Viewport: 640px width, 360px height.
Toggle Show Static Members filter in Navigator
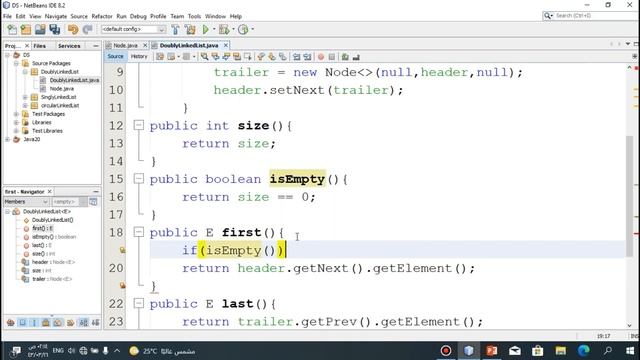point(34,322)
